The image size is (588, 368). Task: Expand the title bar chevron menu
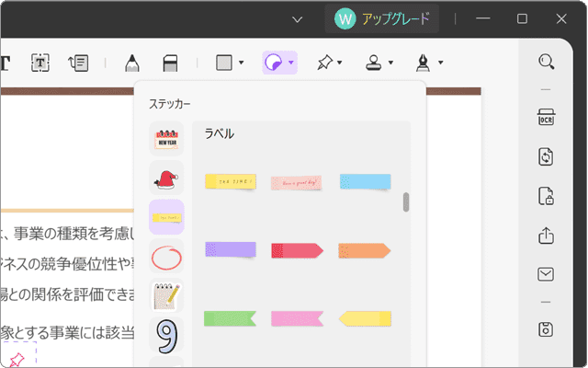click(x=298, y=19)
